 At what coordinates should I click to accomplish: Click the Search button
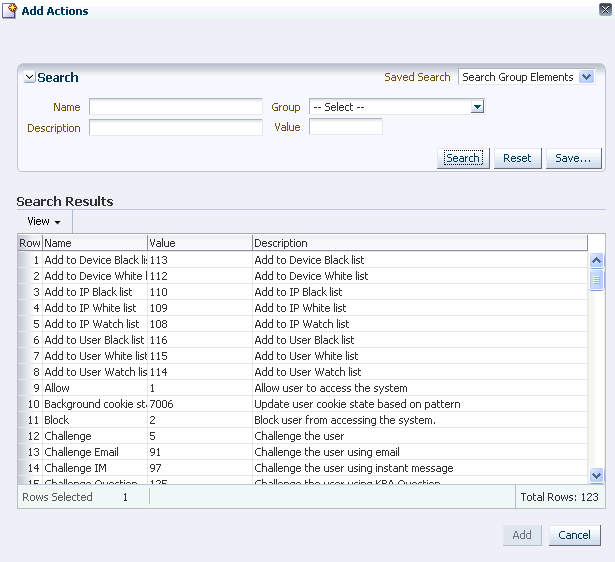[x=463, y=158]
